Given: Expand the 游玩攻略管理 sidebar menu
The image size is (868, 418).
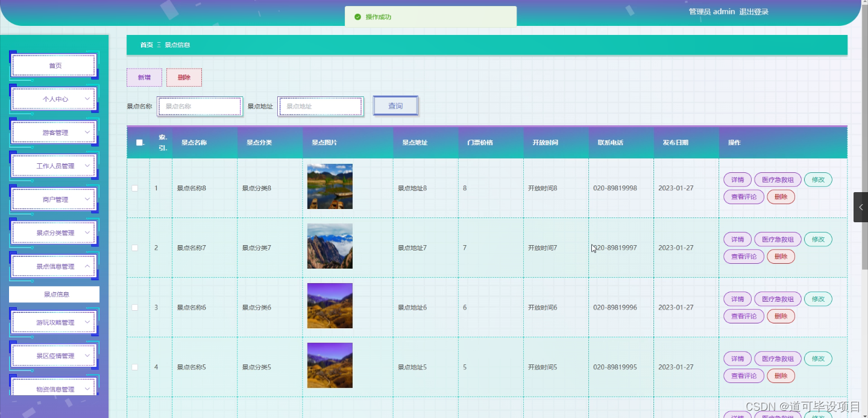Looking at the screenshot, I should [x=54, y=322].
